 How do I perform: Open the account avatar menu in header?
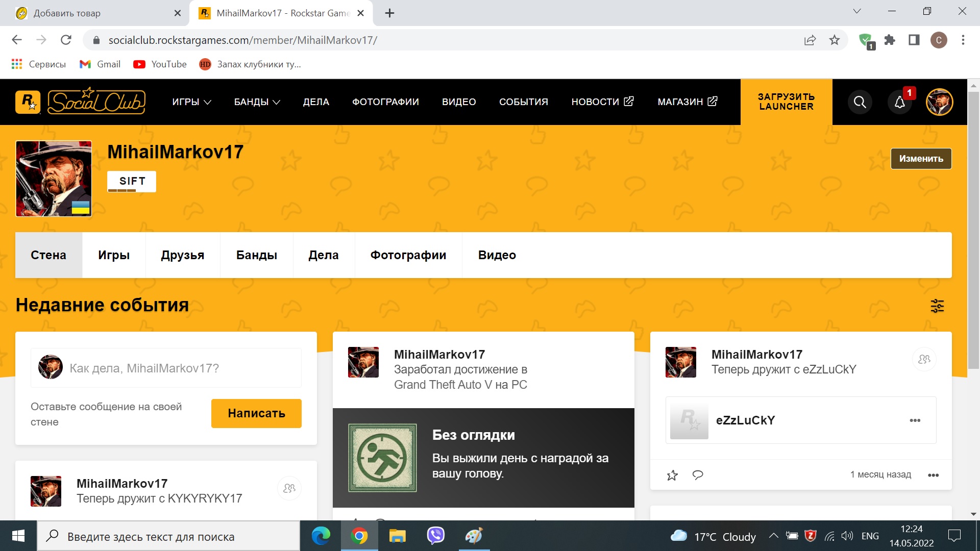pyautogui.click(x=940, y=102)
